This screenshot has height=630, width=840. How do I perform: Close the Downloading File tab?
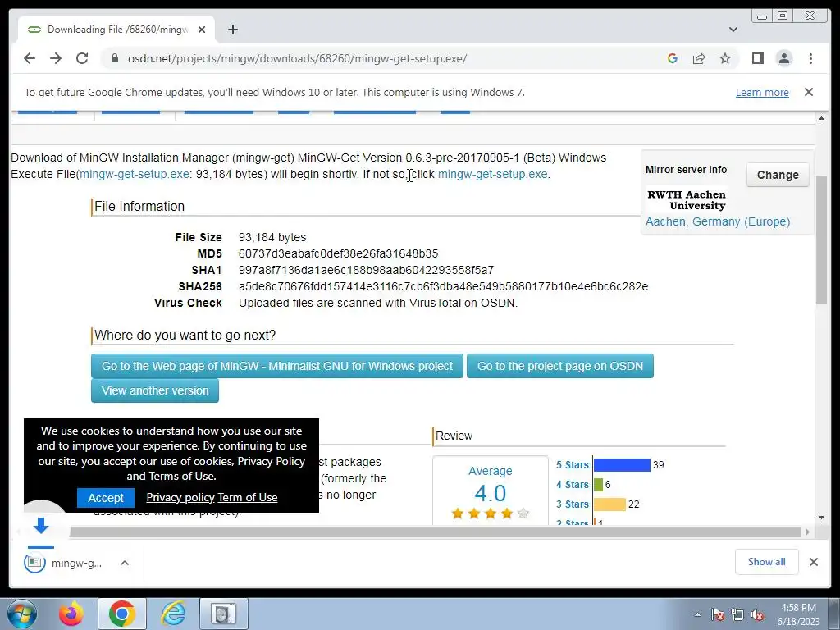pos(202,30)
